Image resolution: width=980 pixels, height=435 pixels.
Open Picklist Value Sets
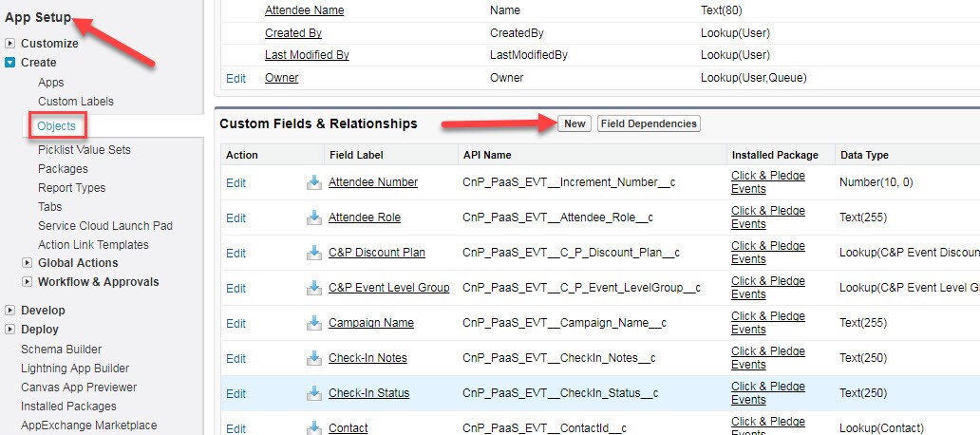pyautogui.click(x=85, y=150)
